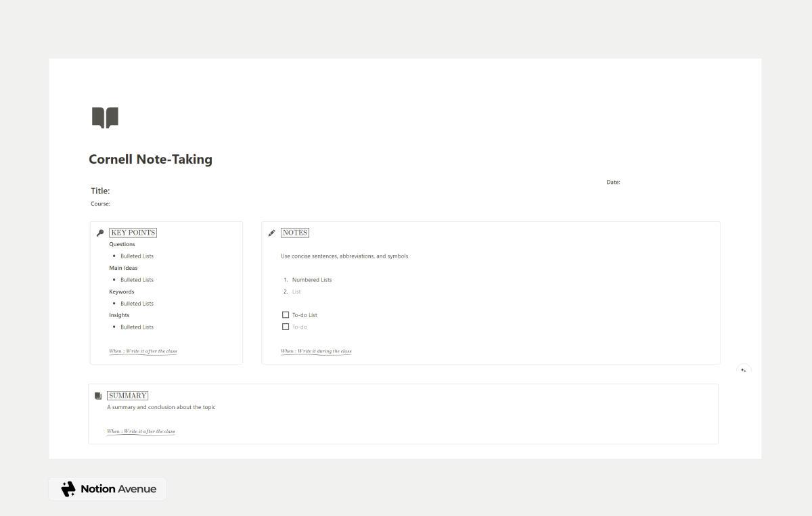Click the numbered list marker before Numbered Lists

(x=285, y=279)
